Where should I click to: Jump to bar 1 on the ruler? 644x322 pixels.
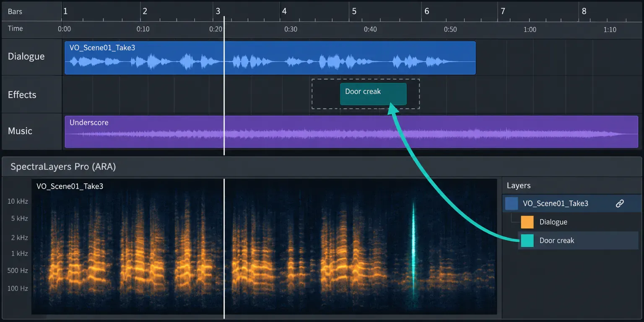tap(65, 11)
